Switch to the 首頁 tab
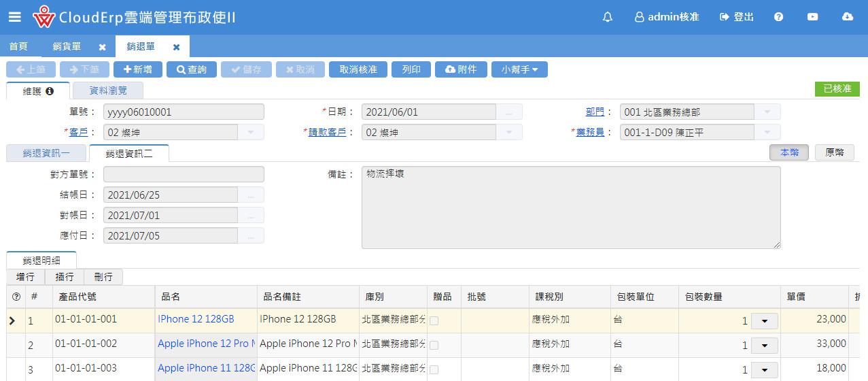 click(18, 46)
